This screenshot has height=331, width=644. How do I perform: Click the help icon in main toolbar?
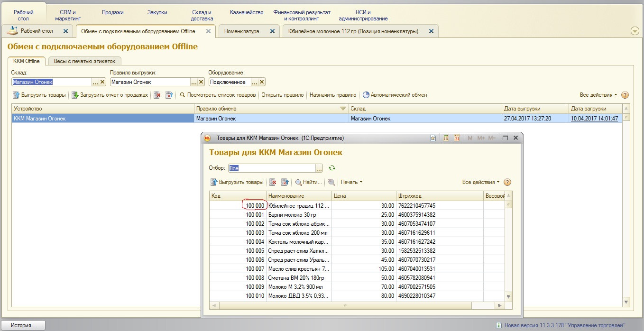coord(625,95)
